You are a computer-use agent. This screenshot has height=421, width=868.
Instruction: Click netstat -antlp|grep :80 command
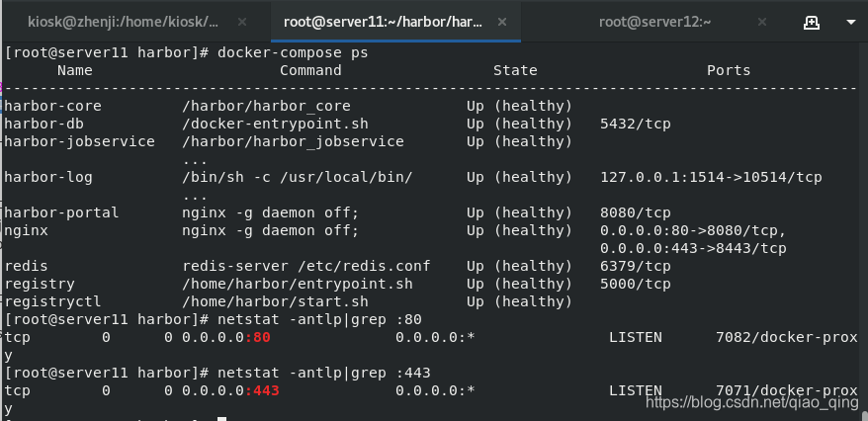click(x=319, y=319)
